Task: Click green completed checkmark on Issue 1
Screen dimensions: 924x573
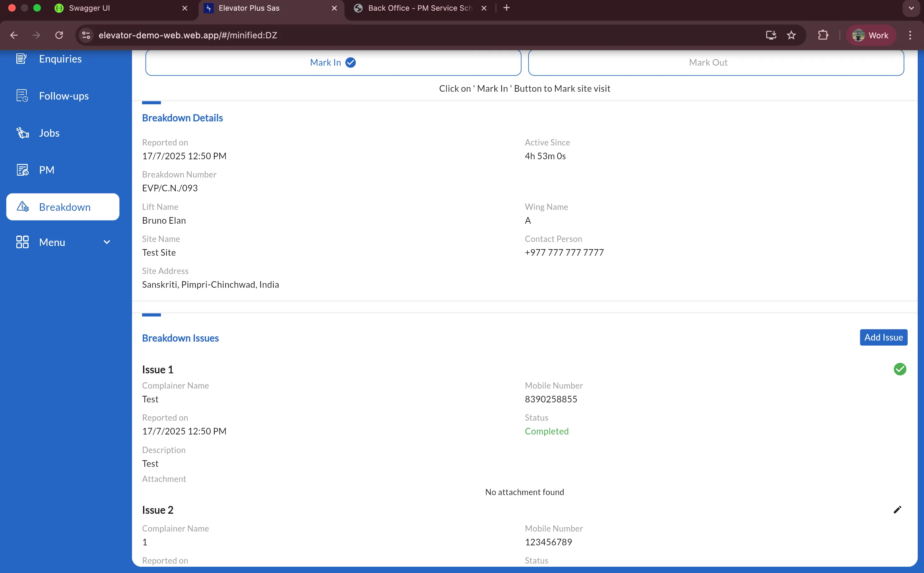Action: pos(899,369)
